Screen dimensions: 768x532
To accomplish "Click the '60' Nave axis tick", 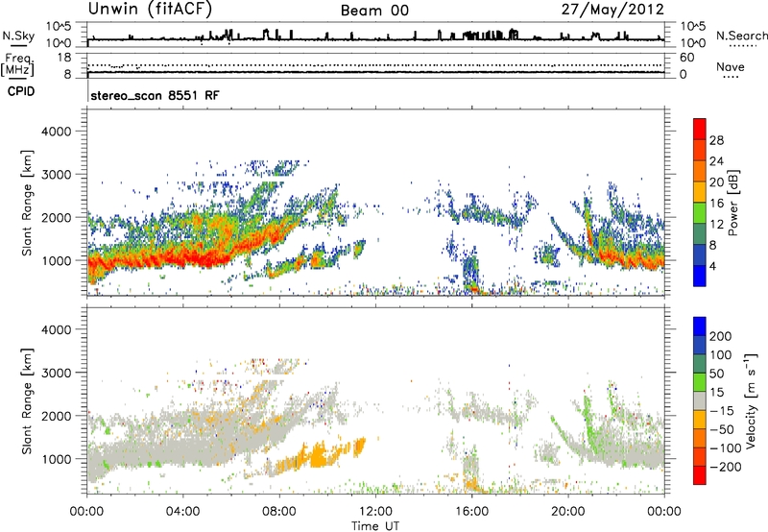I will point(686,58).
